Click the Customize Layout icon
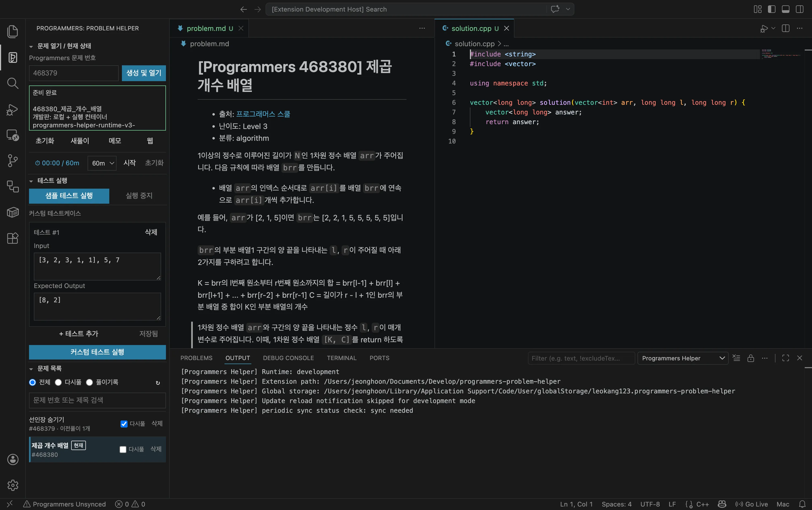The height and width of the screenshot is (510, 812). [x=757, y=9]
